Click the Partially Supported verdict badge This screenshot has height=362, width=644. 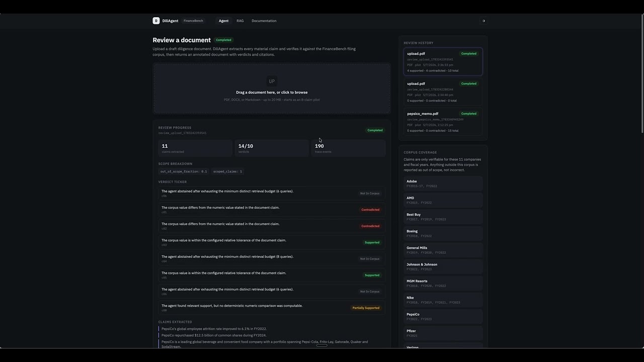tap(366, 308)
